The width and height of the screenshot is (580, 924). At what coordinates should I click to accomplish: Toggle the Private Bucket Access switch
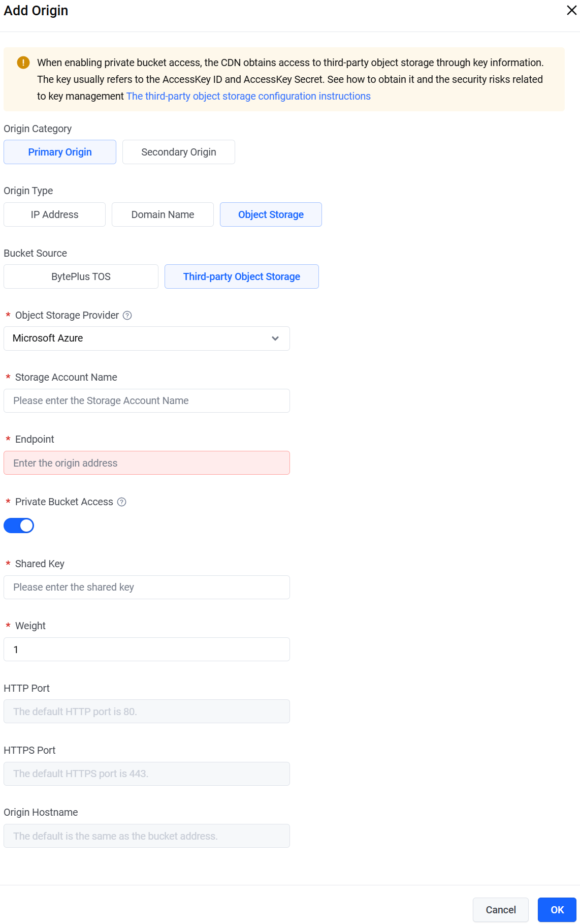pyautogui.click(x=19, y=526)
